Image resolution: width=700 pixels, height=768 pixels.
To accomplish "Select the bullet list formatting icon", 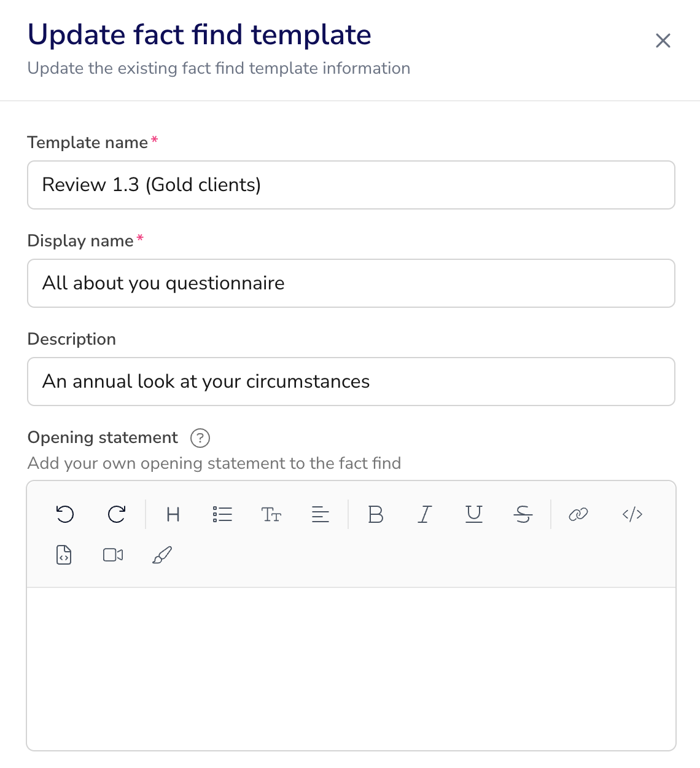I will click(x=222, y=514).
